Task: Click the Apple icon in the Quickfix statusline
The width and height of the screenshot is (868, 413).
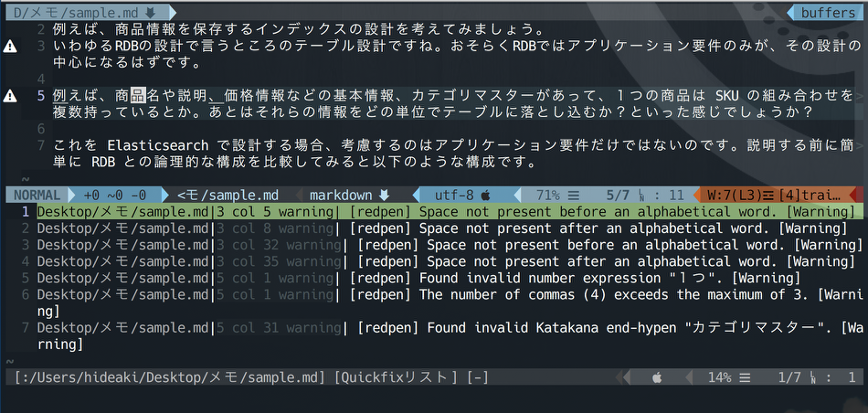Action: tap(656, 377)
